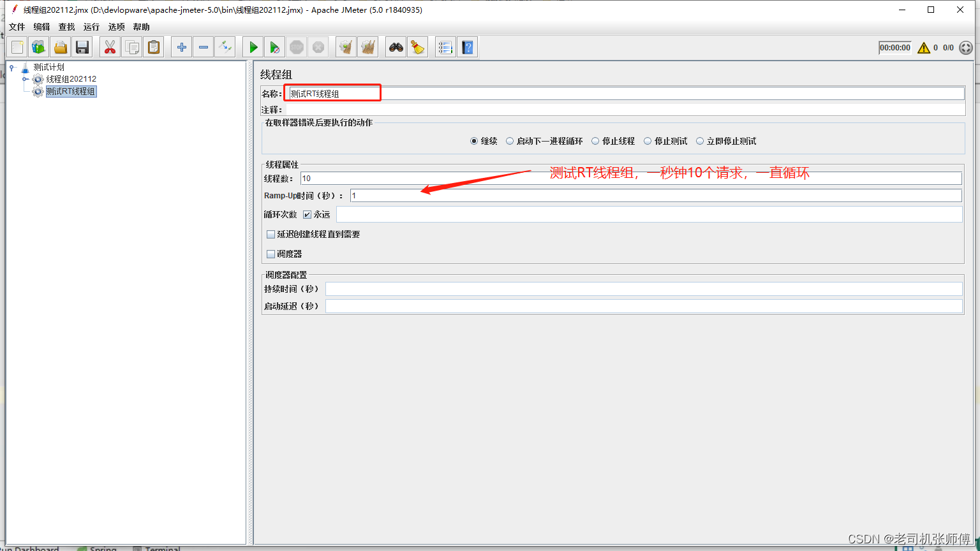Enable the 调度器 checkbox
Image resolution: width=980 pixels, height=551 pixels.
coord(271,254)
